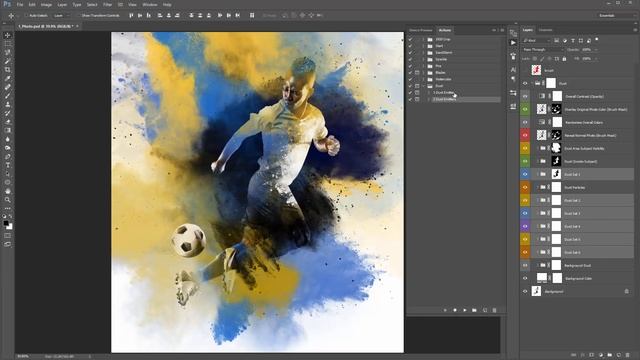
Task: Click the background color swatch
Action: [10, 227]
